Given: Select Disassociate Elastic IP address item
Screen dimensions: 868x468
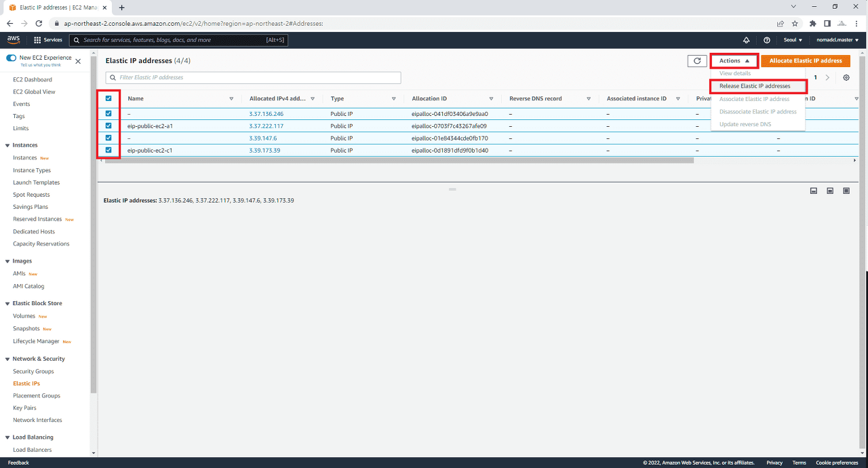Looking at the screenshot, I should 757,112.
